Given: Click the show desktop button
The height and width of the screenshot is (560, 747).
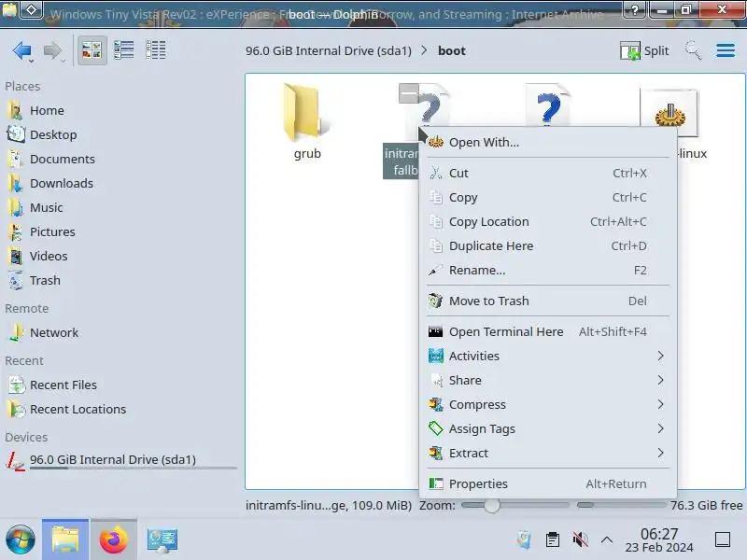Looking at the screenshot, I should [722, 540].
